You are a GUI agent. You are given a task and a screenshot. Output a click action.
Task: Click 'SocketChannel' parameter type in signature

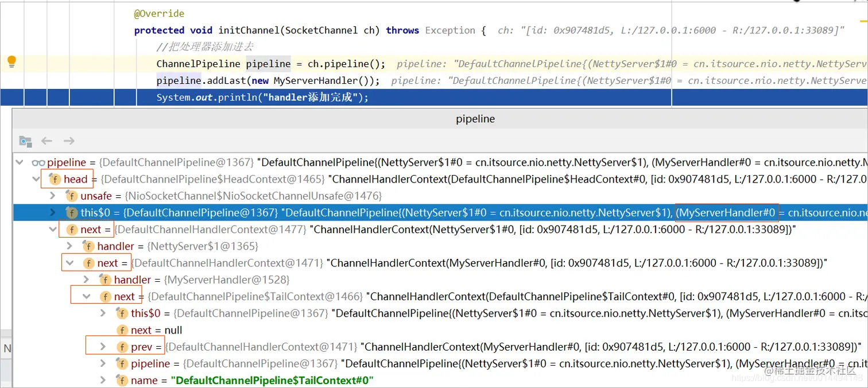[x=322, y=30]
